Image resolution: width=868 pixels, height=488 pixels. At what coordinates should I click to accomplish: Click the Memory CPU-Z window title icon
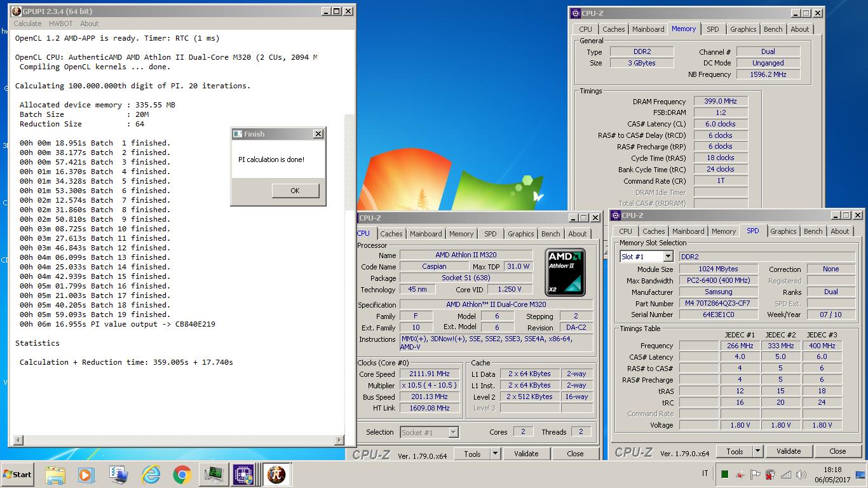(576, 13)
